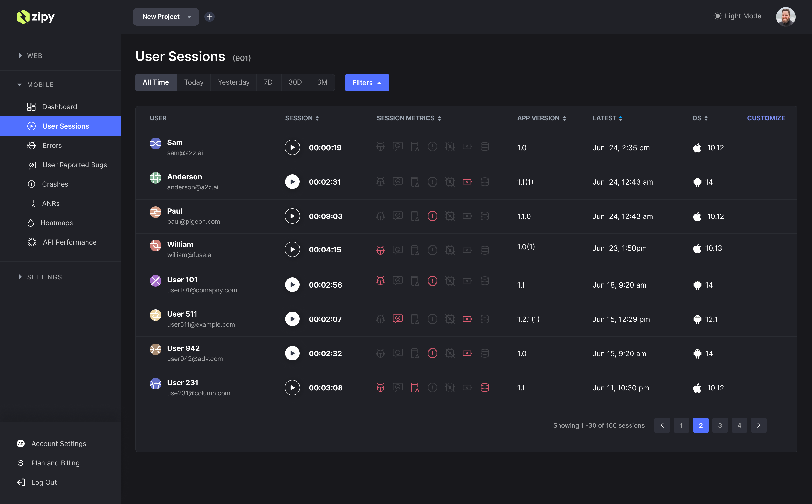Expand the SETTINGS sidebar section
The width and height of the screenshot is (812, 504).
pyautogui.click(x=44, y=277)
